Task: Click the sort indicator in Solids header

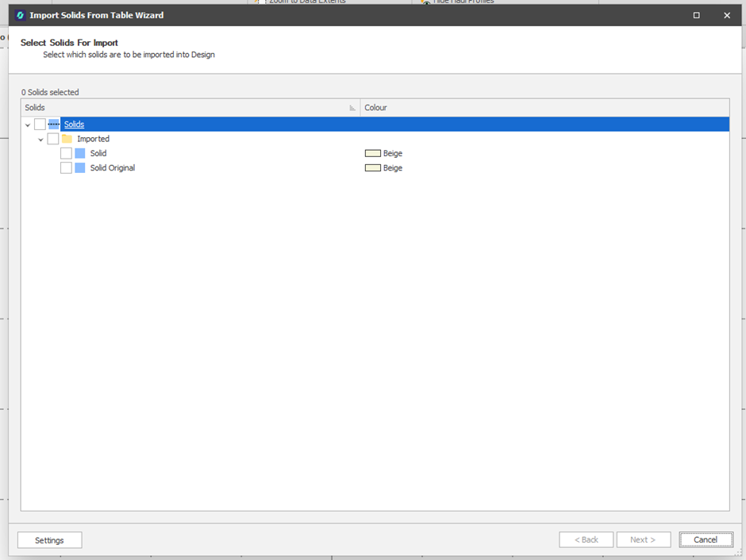Action: [352, 108]
